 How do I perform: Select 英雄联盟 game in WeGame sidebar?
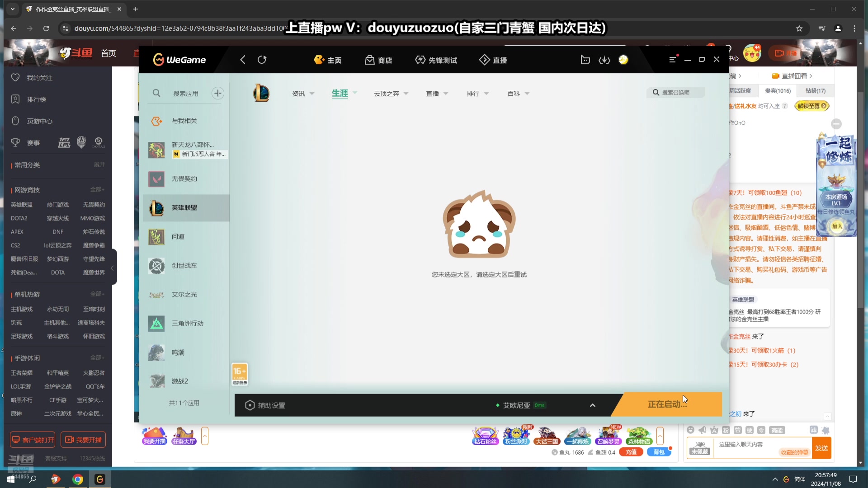click(x=186, y=208)
